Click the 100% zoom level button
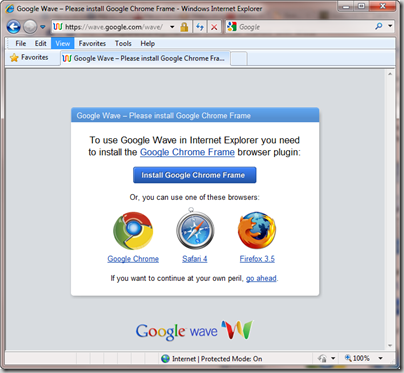The image size is (404, 373). (358, 358)
